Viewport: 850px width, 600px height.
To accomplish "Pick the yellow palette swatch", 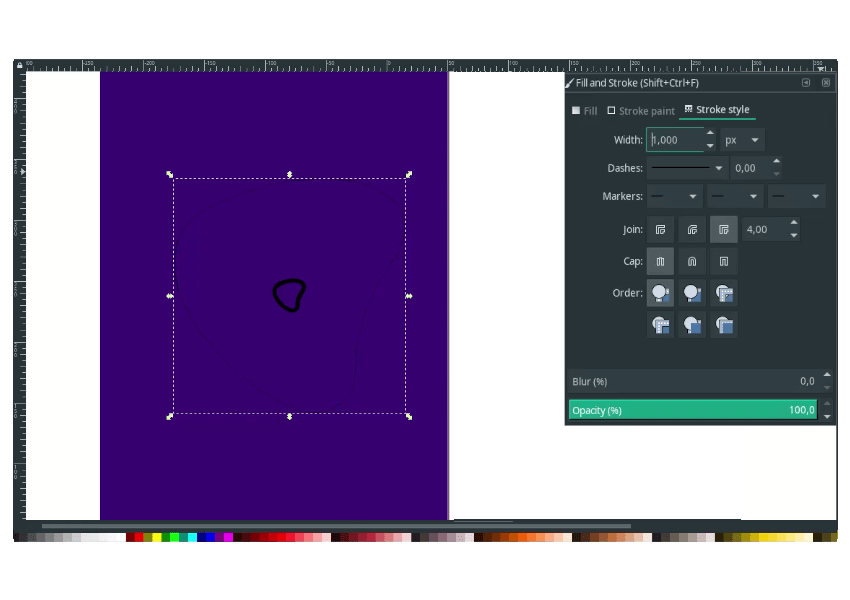I will click(x=157, y=537).
